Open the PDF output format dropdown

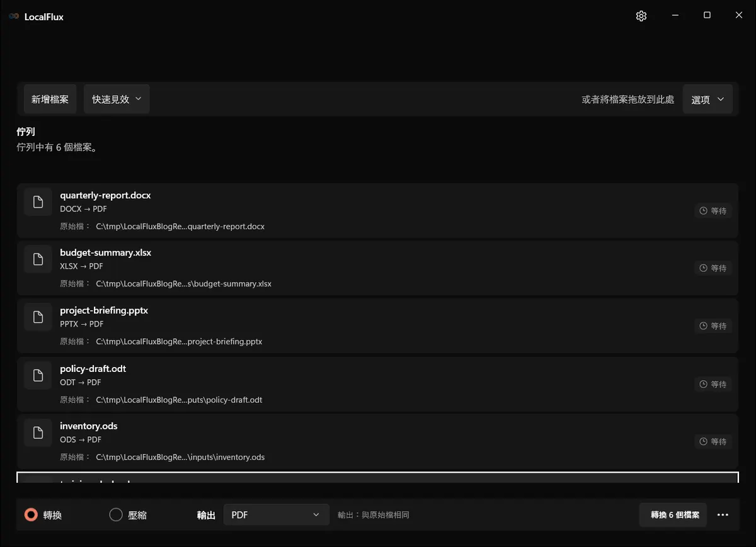click(x=277, y=515)
